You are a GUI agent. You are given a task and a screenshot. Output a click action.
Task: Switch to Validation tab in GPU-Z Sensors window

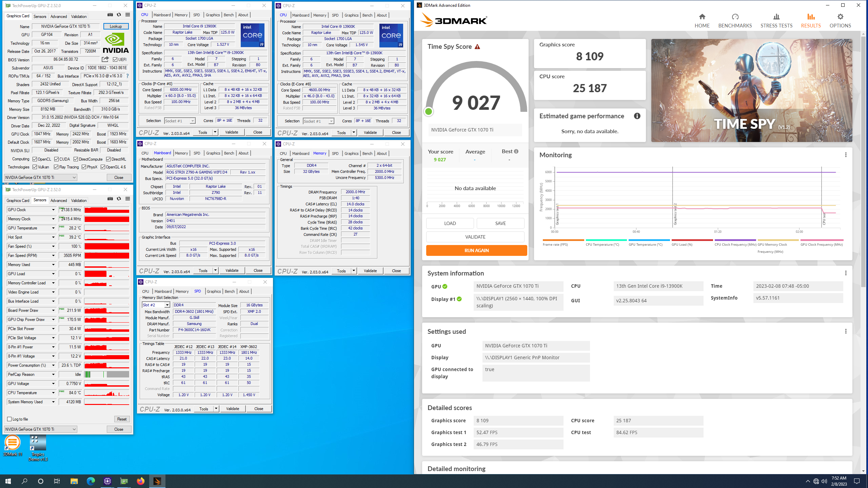tap(79, 201)
